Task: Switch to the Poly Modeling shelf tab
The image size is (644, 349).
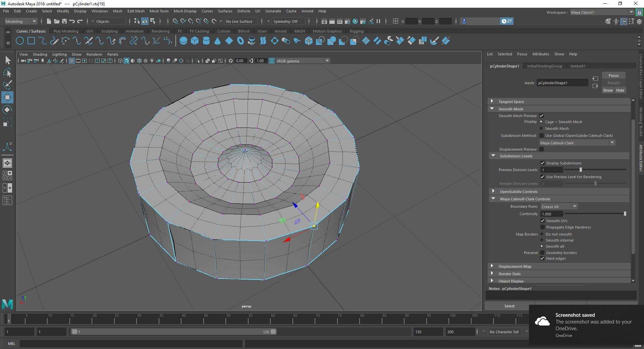Action: click(x=66, y=31)
